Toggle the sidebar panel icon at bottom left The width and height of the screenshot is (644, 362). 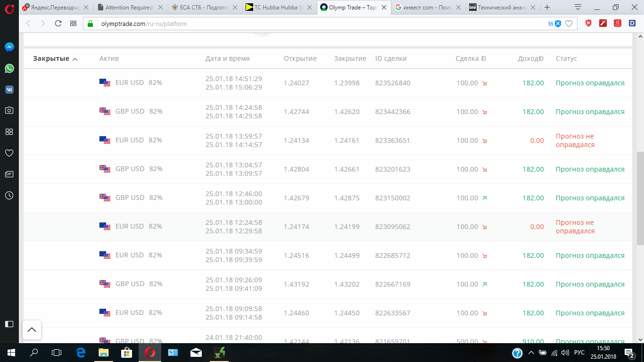click(x=9, y=324)
